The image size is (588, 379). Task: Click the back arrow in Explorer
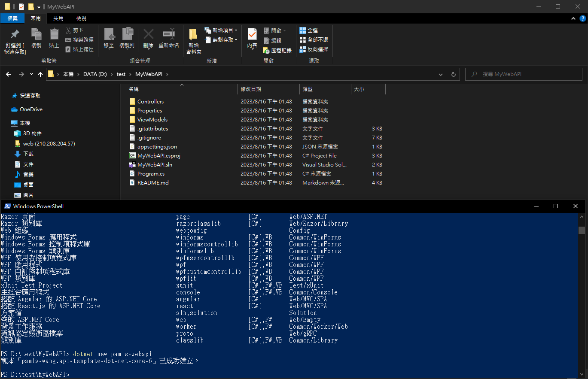point(9,74)
